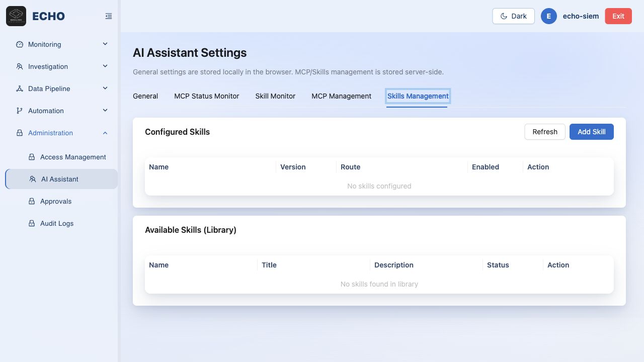Refresh the configured skills list
This screenshot has height=362, width=644.
[545, 132]
